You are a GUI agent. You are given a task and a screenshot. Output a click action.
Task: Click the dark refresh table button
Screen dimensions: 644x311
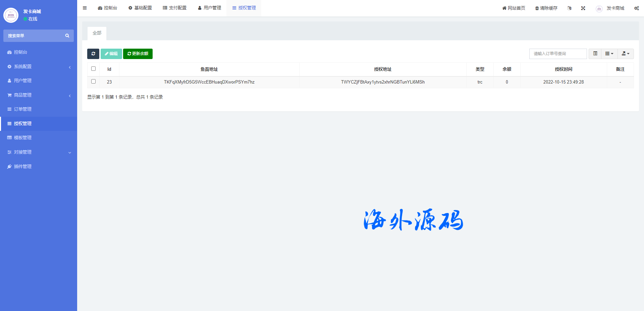[x=93, y=54]
